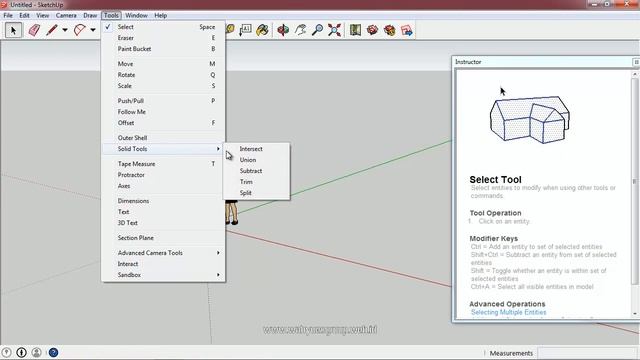This screenshot has width=640, height=360.
Task: Click the 3D Text label toolbar icon
Action: click(245, 30)
